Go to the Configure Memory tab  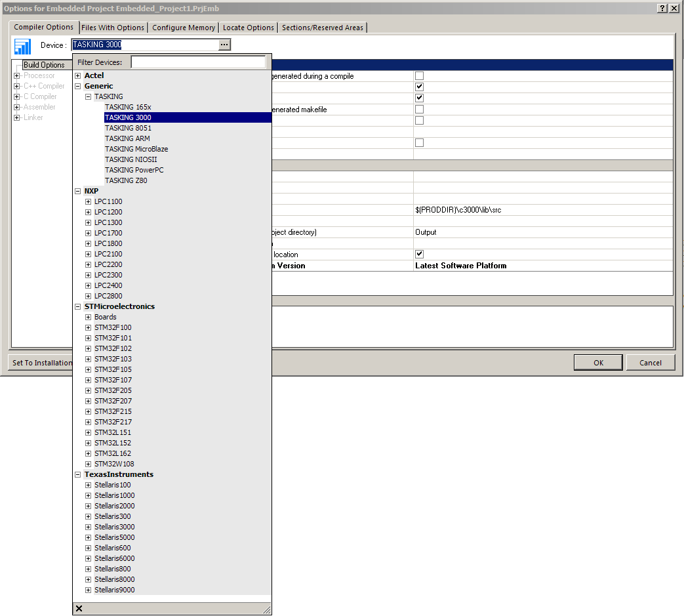(184, 28)
